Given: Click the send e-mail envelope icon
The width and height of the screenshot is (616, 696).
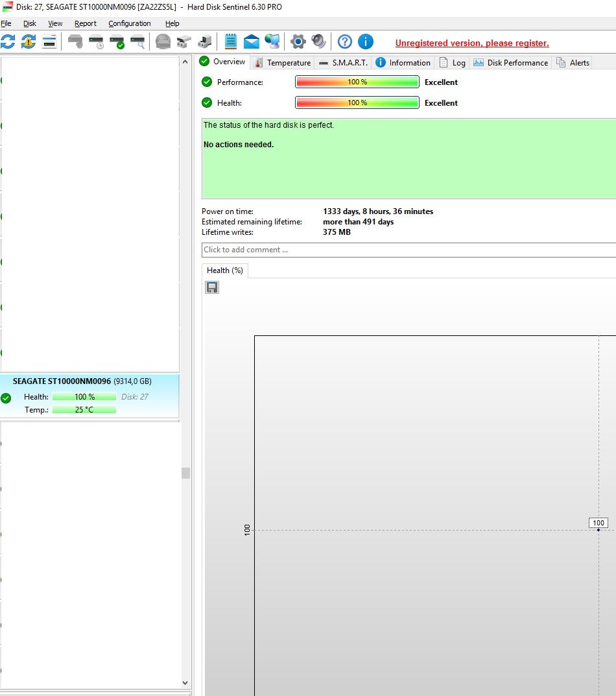Looking at the screenshot, I should [x=251, y=42].
